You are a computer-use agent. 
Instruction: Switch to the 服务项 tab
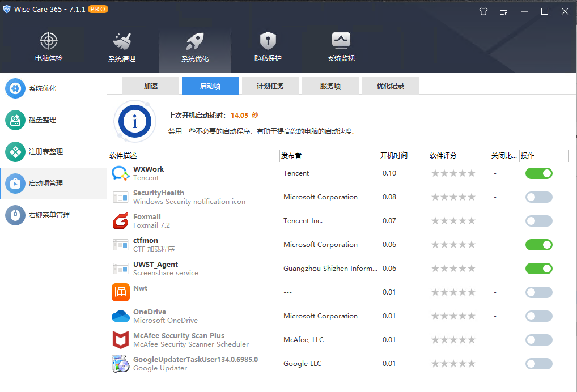point(330,86)
